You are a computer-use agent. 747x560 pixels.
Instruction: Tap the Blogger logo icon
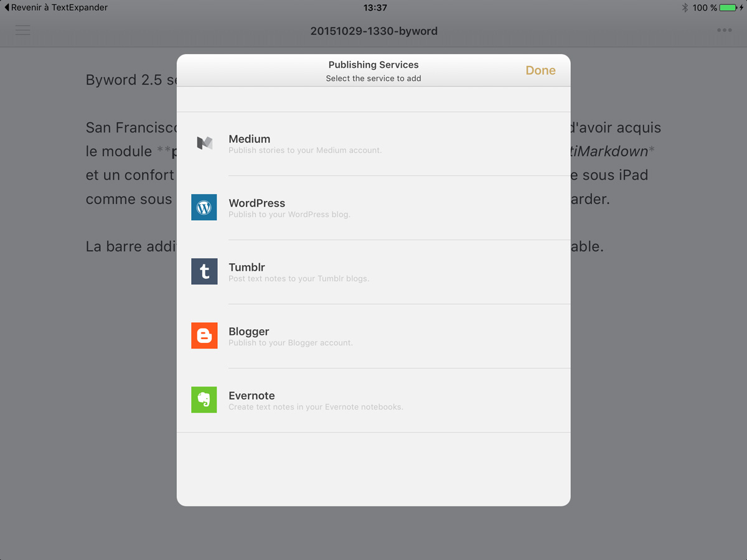pos(204,335)
